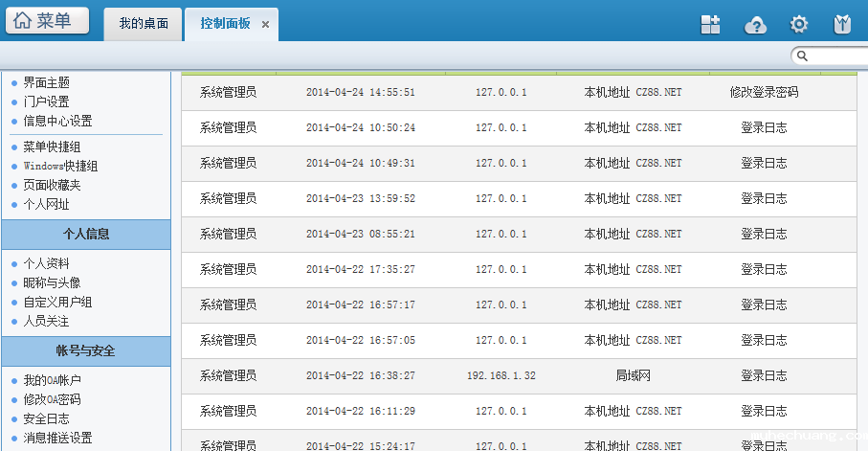Switch to 我的桌面 tab
868x451 pixels.
tap(144, 24)
